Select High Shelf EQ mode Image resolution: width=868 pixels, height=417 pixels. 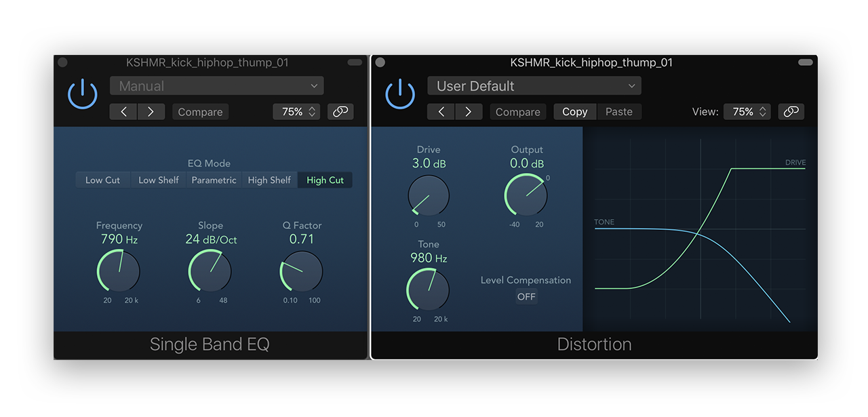(x=269, y=180)
